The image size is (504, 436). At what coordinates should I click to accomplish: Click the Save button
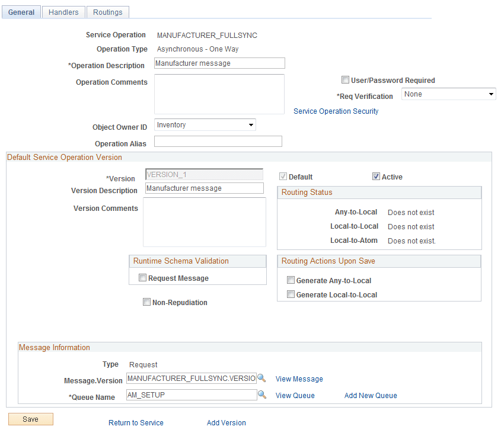(30, 419)
